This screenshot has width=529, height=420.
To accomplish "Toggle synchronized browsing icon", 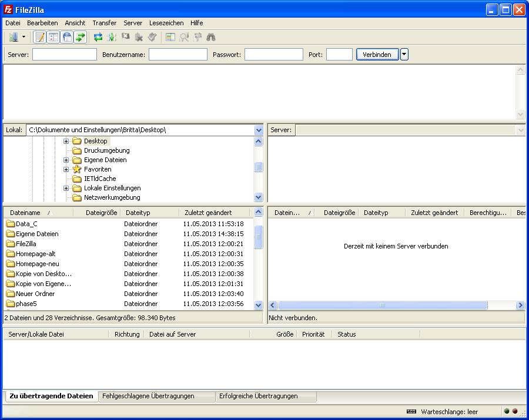I will (x=197, y=37).
